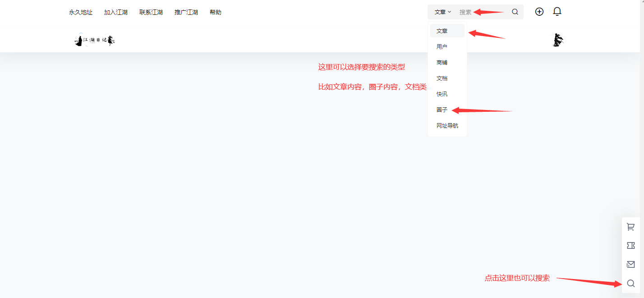Open the message envelope icon
Screen dimensions: 644x298
630,264
